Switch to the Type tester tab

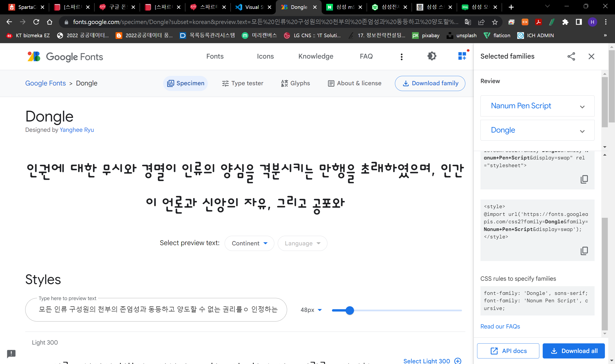242,83
